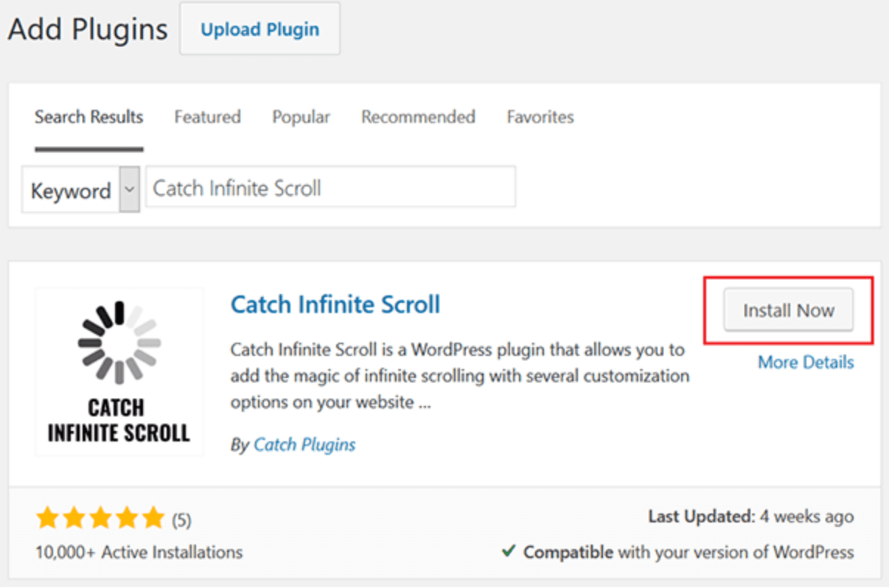Click the green compatibility checkmark icon
This screenshot has height=588, width=889.
[508, 551]
